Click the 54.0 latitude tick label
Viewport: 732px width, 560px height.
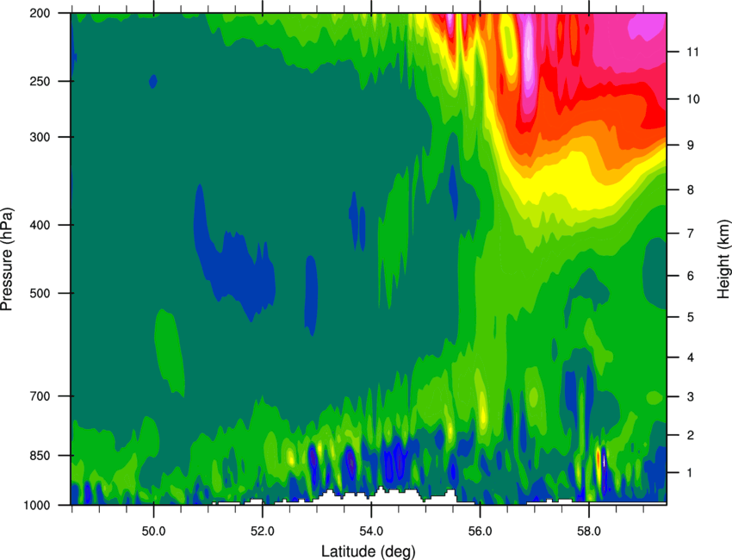pos(371,532)
